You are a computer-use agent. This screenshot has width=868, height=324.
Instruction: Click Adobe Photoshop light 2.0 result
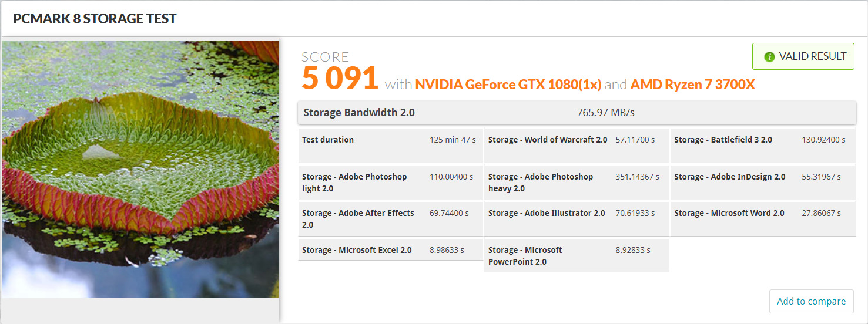click(390, 183)
